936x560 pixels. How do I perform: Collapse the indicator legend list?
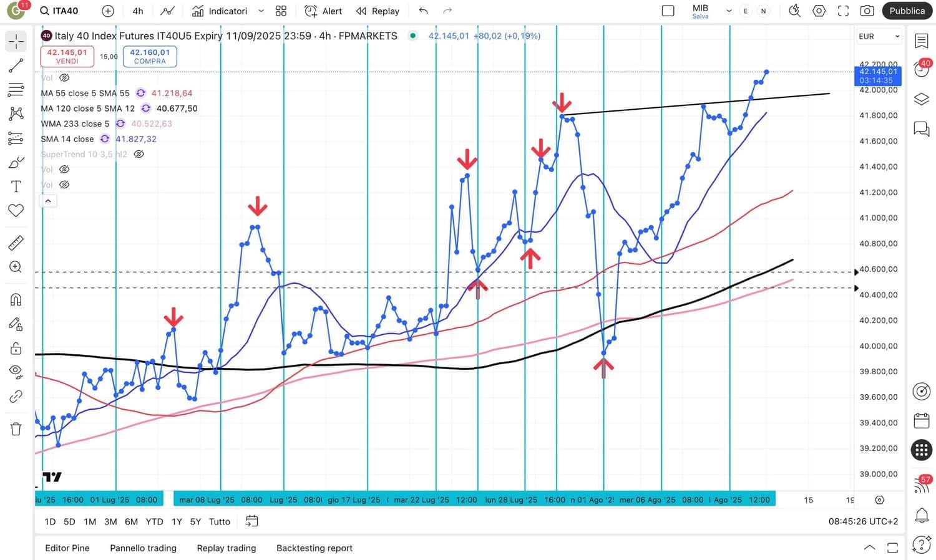[48, 201]
